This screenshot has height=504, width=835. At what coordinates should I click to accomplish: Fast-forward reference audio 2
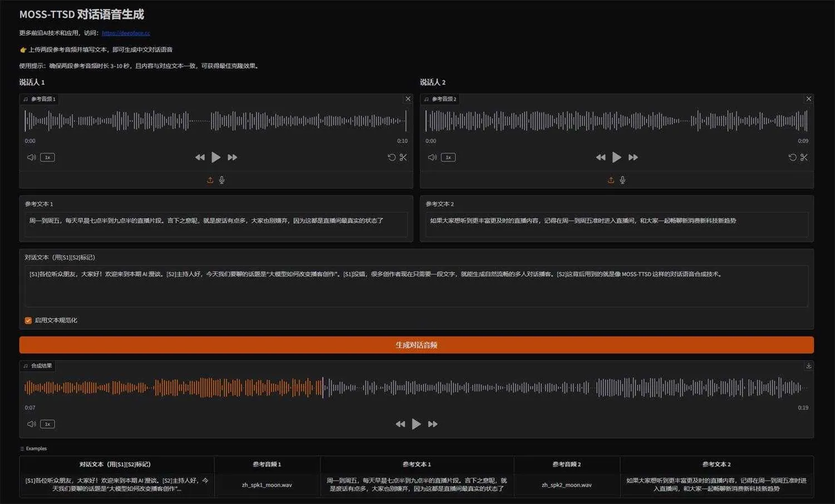[633, 157]
